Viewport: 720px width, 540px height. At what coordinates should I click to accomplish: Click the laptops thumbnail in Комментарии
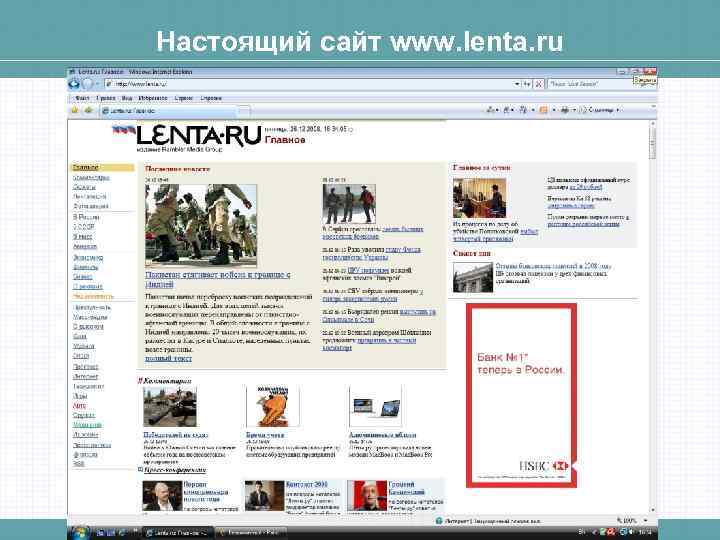[375, 407]
